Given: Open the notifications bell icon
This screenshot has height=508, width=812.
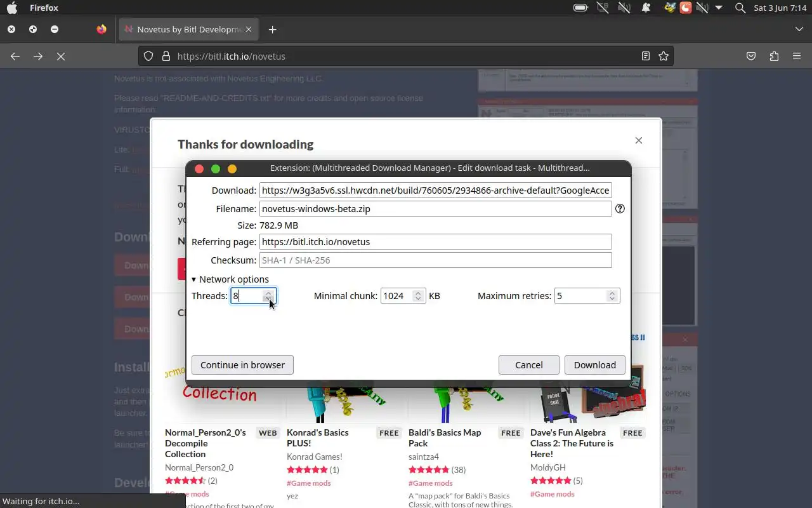Looking at the screenshot, I should (x=646, y=8).
